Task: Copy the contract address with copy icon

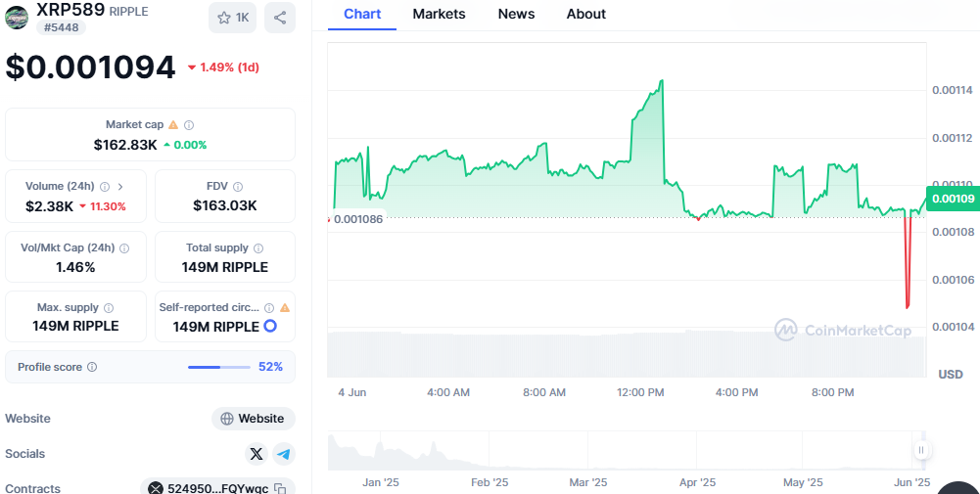Action: coord(281,488)
